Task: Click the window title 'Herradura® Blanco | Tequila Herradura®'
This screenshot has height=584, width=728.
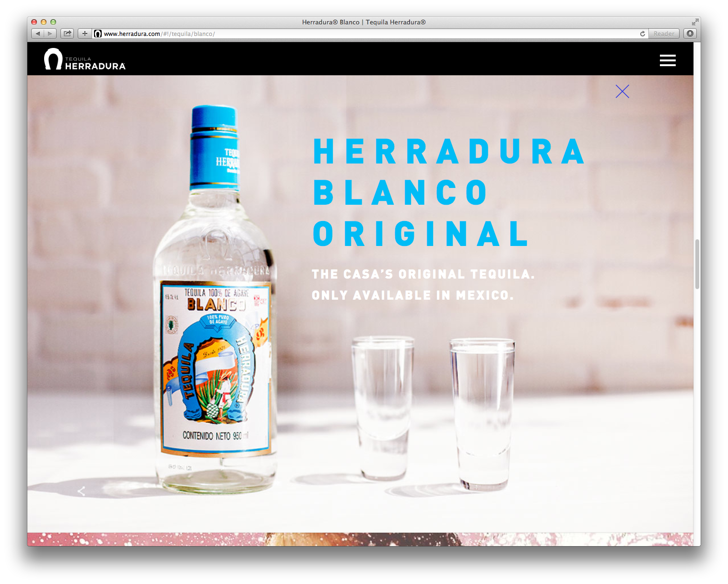Action: point(364,22)
